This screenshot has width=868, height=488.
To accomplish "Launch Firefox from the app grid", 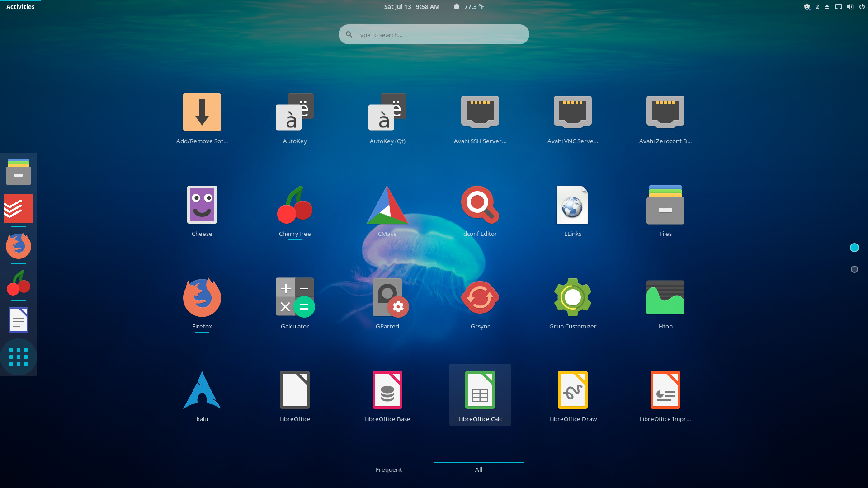I will pyautogui.click(x=202, y=304).
